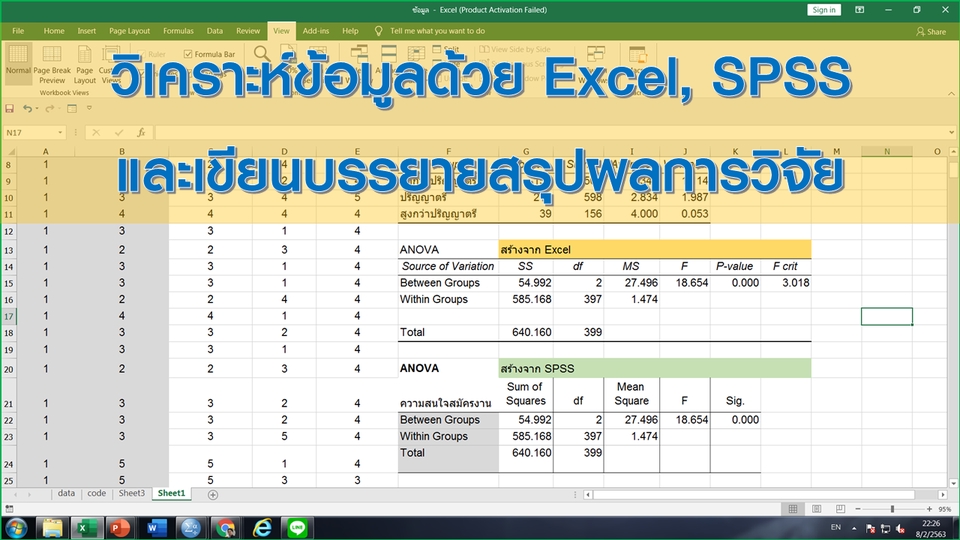Click the Split window command
This screenshot has width=960, height=540.
point(446,49)
